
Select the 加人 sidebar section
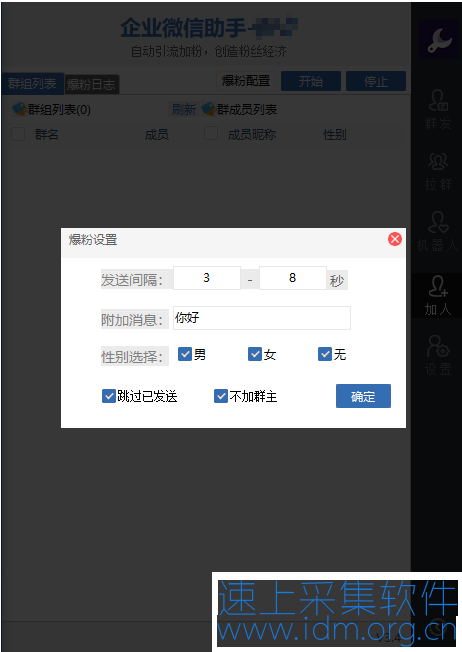coord(438,295)
